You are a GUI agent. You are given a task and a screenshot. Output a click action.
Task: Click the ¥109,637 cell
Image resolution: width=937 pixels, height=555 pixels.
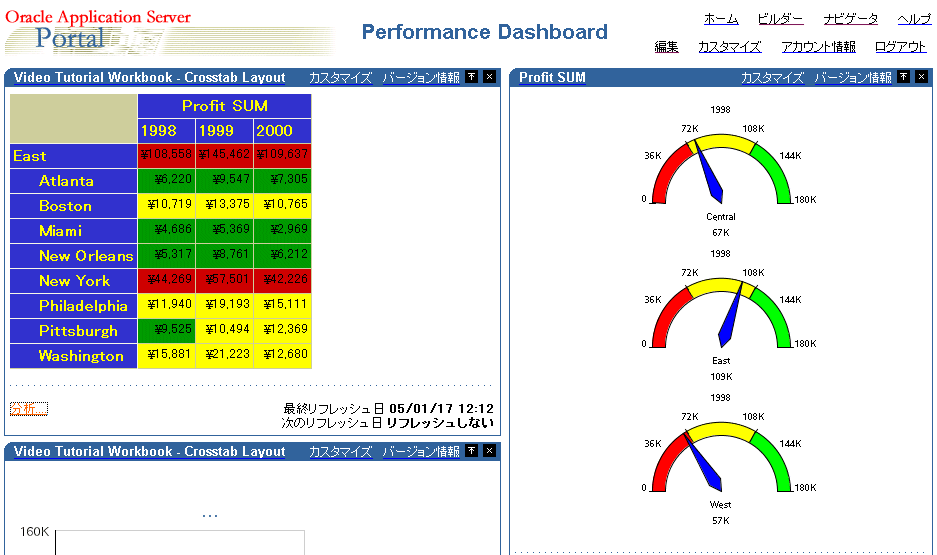[x=282, y=155]
